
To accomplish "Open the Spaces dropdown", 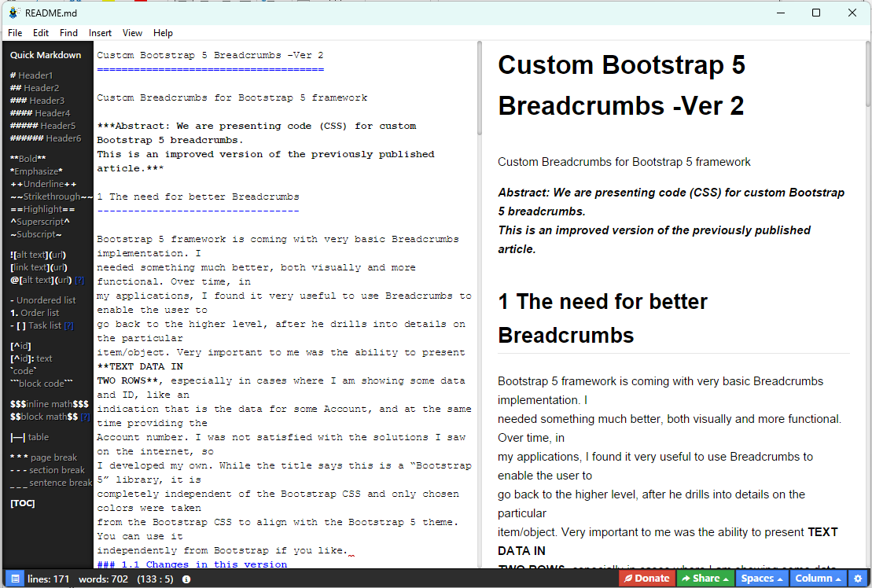I will [x=761, y=578].
